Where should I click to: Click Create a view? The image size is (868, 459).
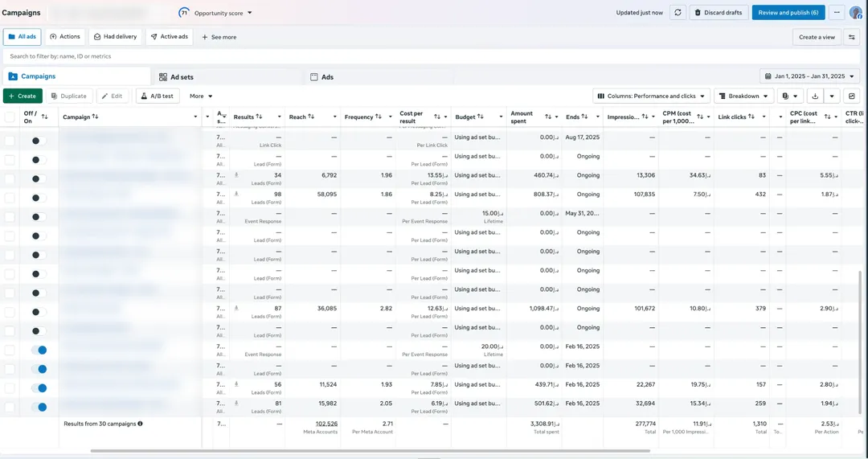(817, 37)
